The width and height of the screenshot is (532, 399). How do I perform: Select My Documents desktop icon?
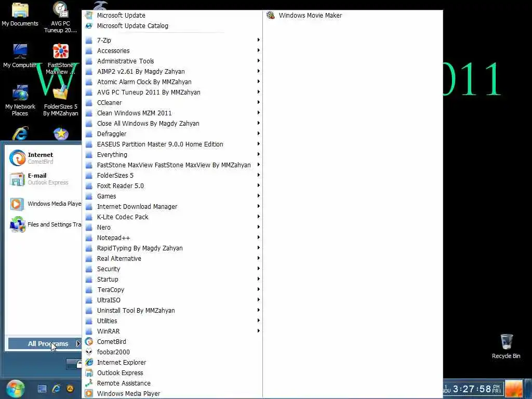pyautogui.click(x=20, y=15)
